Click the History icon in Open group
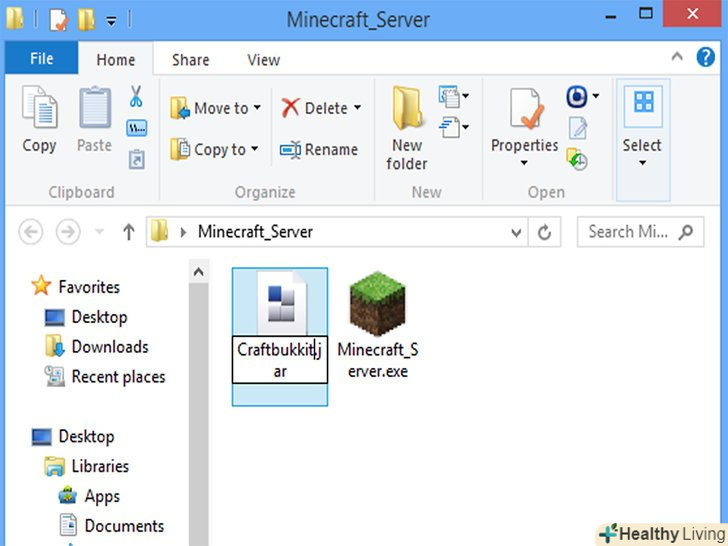The image size is (728, 546). pos(577,159)
